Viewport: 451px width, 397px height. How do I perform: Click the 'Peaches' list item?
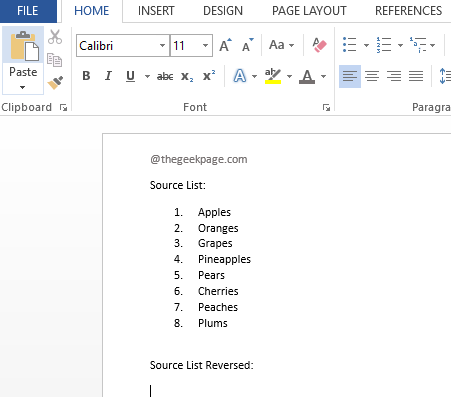pos(218,307)
